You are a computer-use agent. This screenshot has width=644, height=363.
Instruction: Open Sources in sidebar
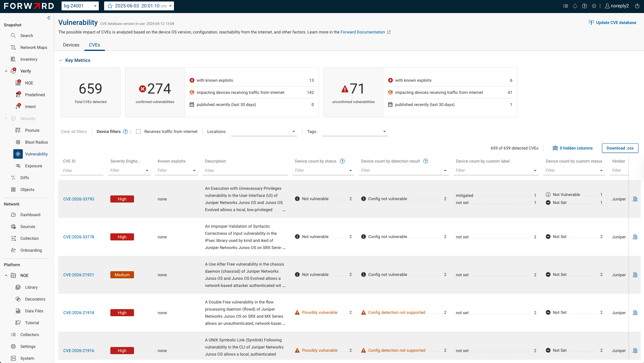(28, 227)
